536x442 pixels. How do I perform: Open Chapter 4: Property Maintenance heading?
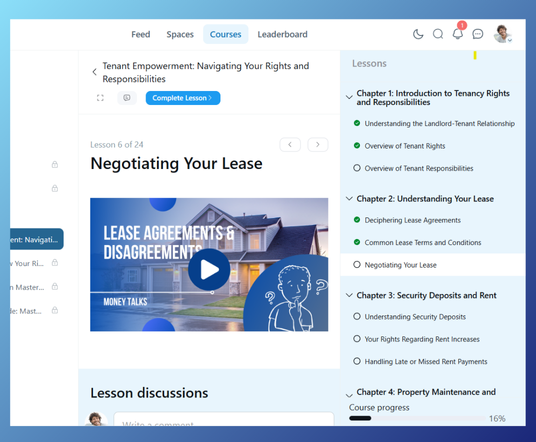426,392
